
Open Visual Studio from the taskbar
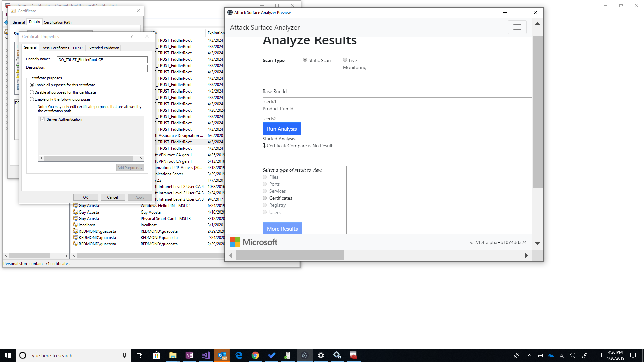point(206,355)
